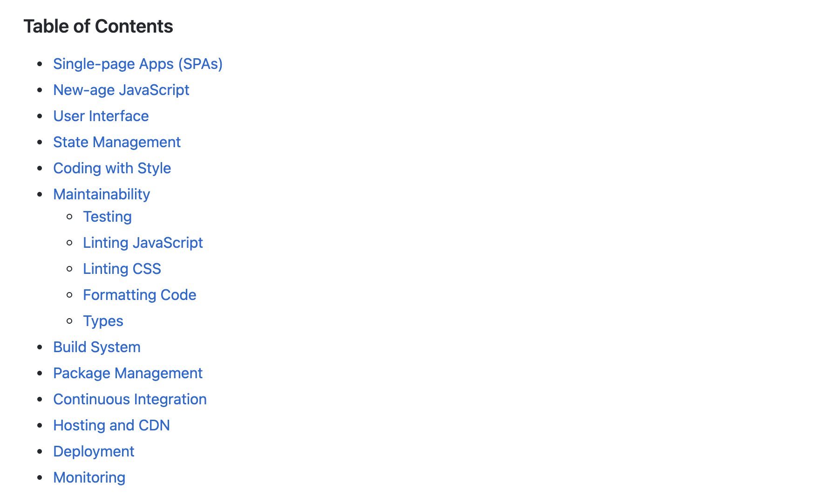
Task: Click hollow bullet beside Testing
Action: click(70, 217)
